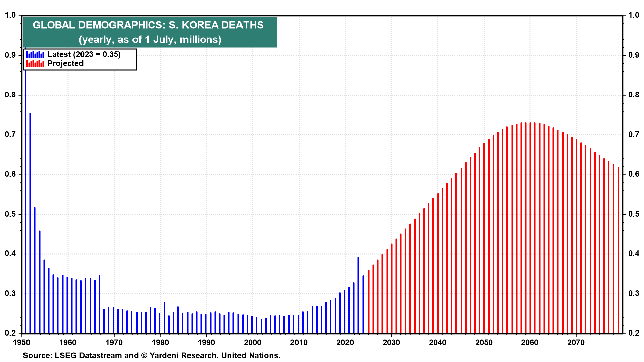Image resolution: width=644 pixels, height=362 pixels.
Task: Click the last red bar on right
Action: 618,251
